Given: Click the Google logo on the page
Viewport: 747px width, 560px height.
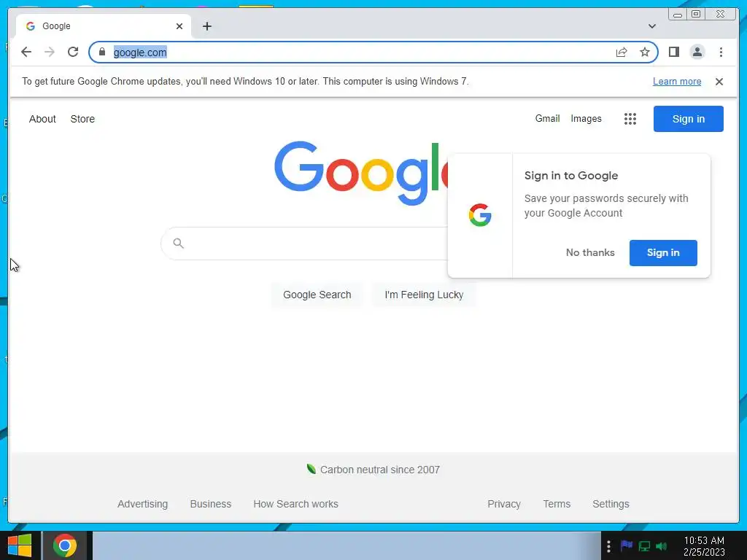Looking at the screenshot, I should point(361,172).
